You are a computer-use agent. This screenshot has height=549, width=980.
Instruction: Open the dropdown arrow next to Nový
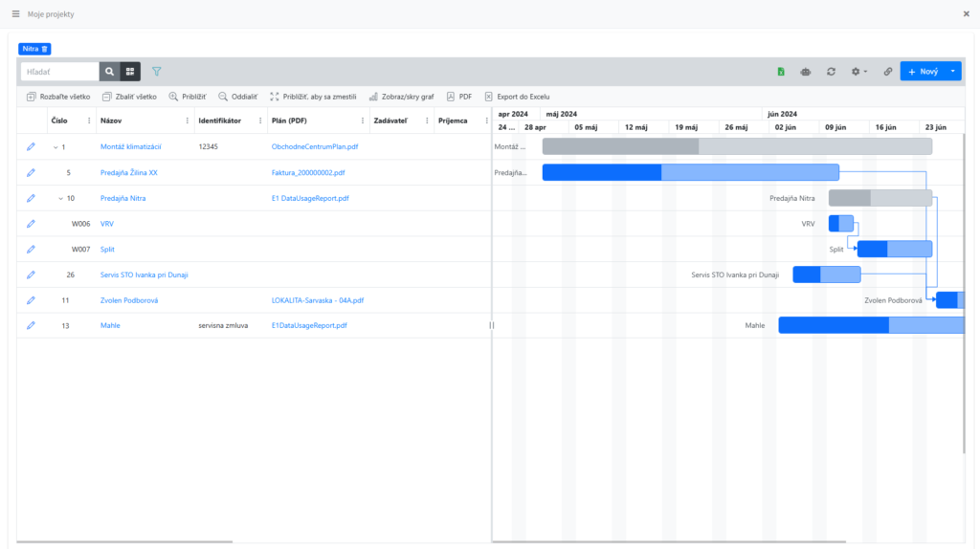(x=952, y=72)
